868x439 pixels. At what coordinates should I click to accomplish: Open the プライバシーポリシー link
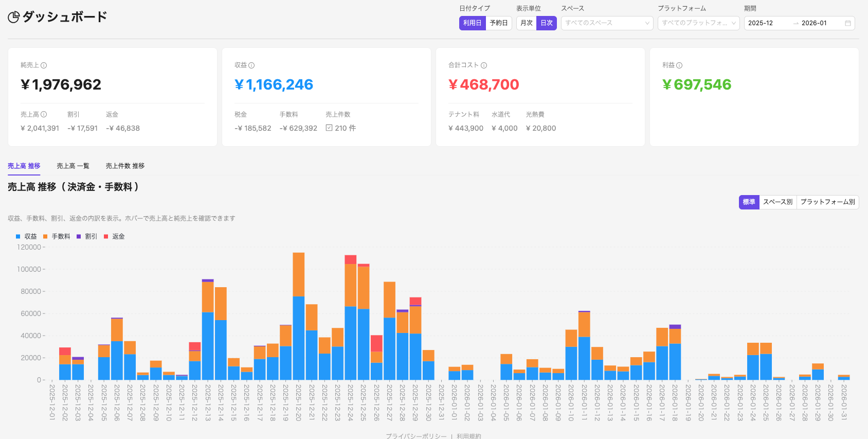click(x=416, y=436)
